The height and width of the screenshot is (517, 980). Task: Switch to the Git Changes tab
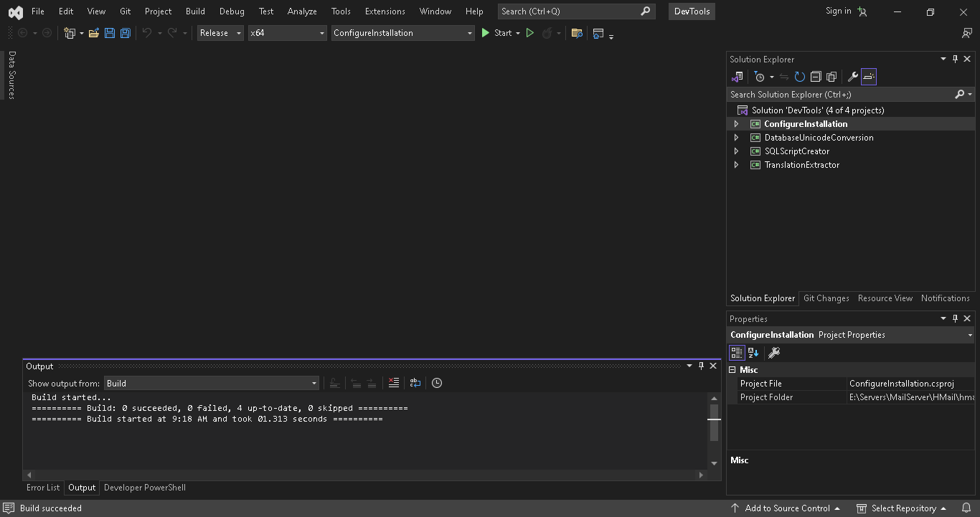(x=826, y=298)
